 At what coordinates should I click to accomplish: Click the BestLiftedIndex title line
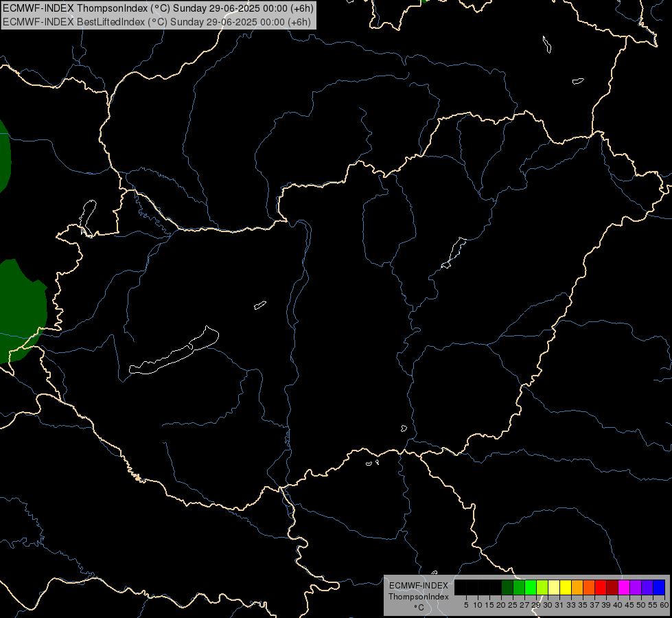pyautogui.click(x=157, y=22)
